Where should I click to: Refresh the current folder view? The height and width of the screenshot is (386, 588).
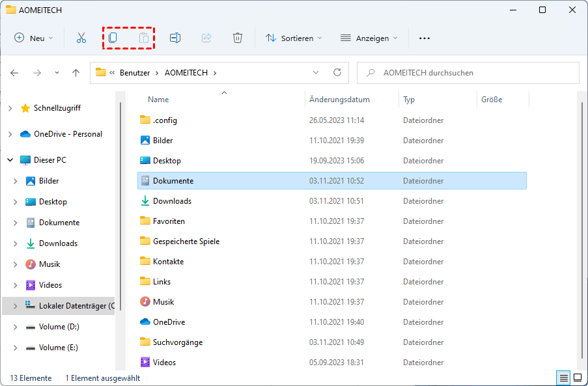tap(337, 73)
